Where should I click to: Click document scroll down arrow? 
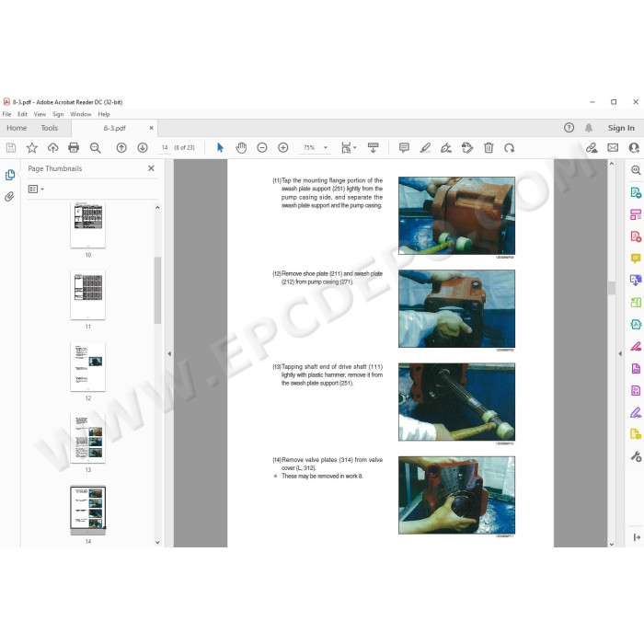(612, 544)
